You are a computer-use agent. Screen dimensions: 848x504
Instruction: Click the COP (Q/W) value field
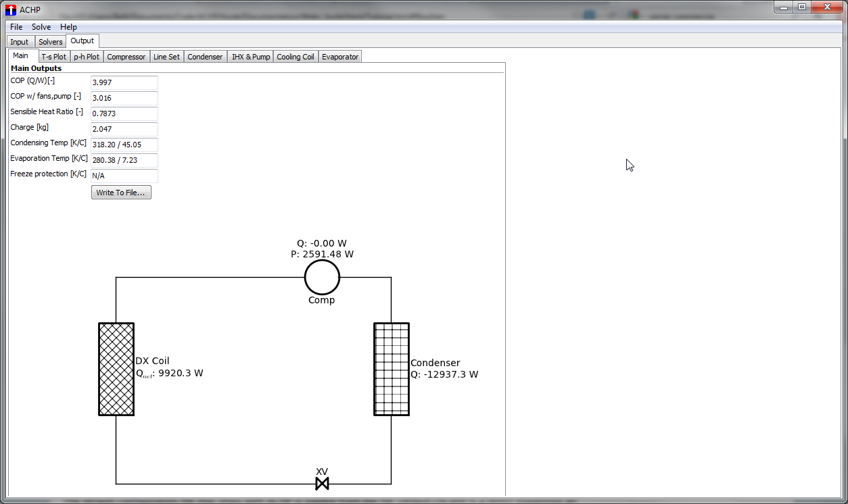tap(124, 82)
